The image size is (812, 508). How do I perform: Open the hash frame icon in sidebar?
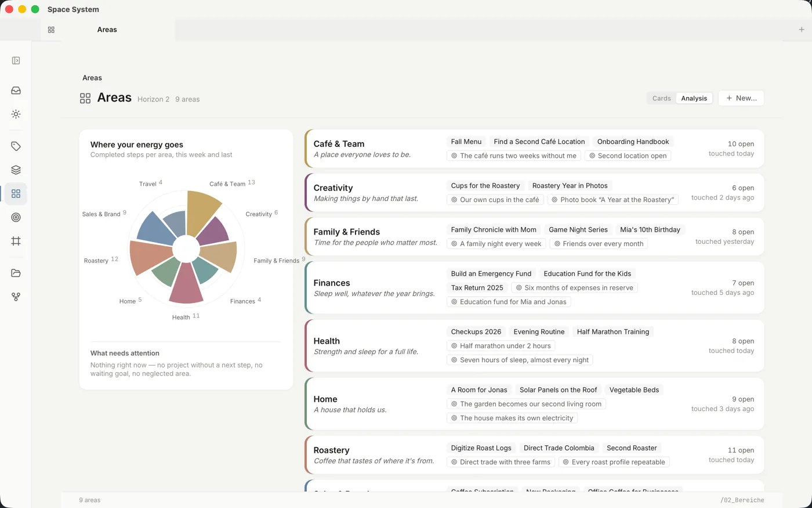click(16, 241)
